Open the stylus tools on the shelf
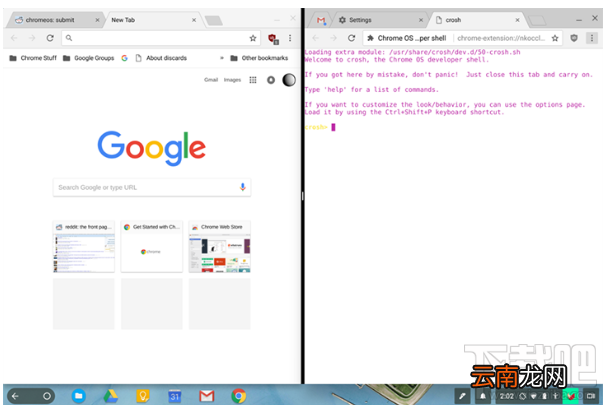Viewport: 604px width, 405px height. tap(463, 396)
